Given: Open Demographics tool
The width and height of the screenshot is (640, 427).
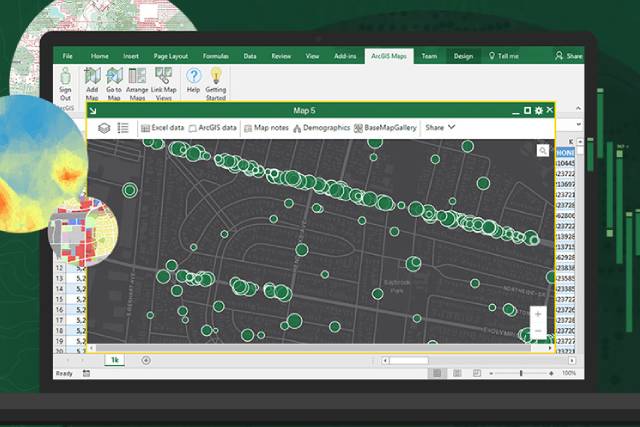Looking at the screenshot, I should click(x=322, y=128).
